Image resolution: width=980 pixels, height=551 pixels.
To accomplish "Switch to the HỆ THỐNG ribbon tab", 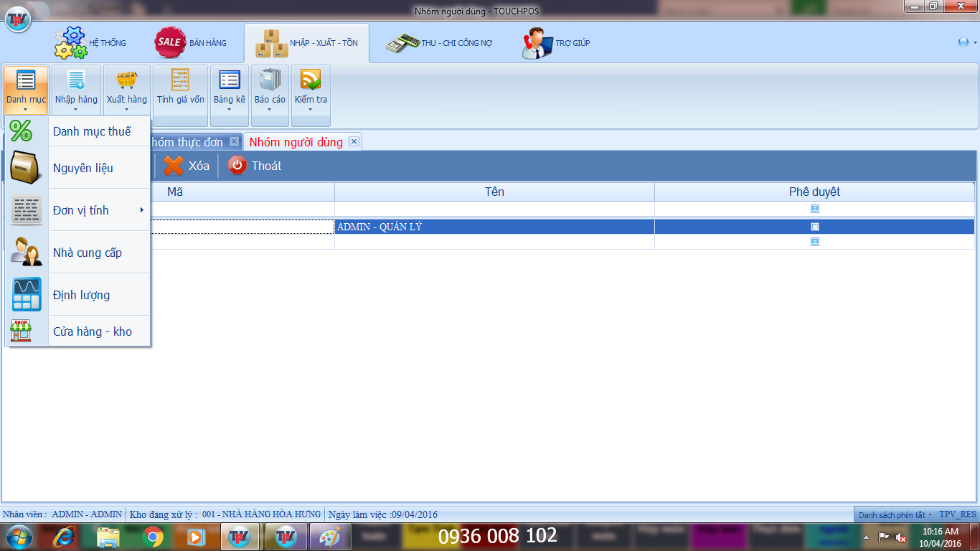I will point(91,42).
